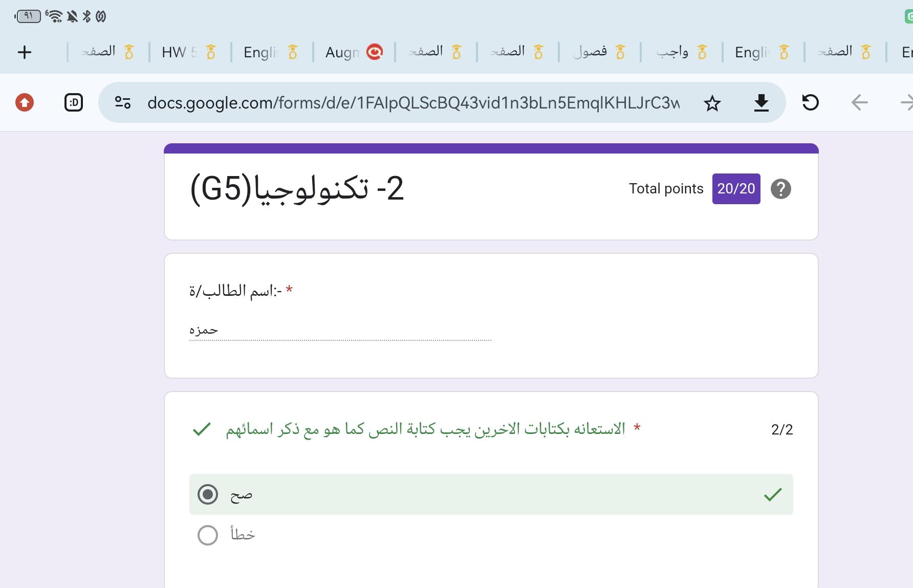
Task: Click the download icon in address bar
Action: tap(761, 103)
